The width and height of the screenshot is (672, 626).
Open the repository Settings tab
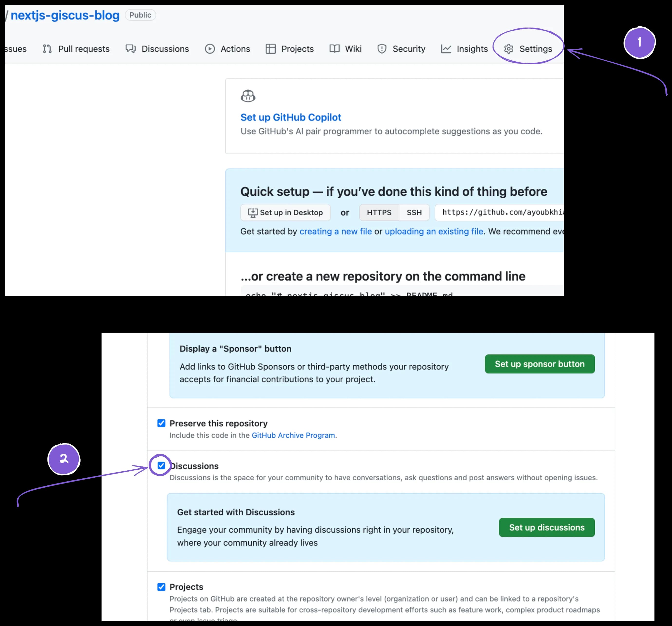[x=528, y=49]
